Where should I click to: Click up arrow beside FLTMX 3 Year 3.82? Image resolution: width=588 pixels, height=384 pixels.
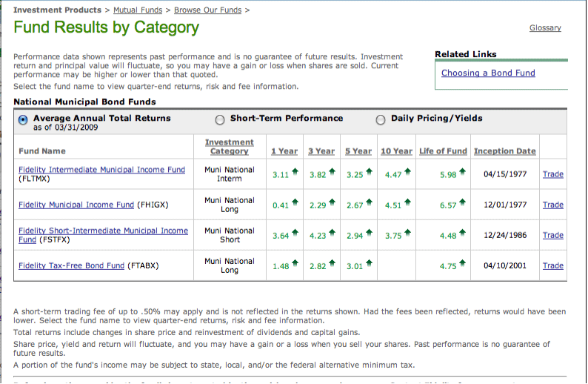tap(333, 172)
